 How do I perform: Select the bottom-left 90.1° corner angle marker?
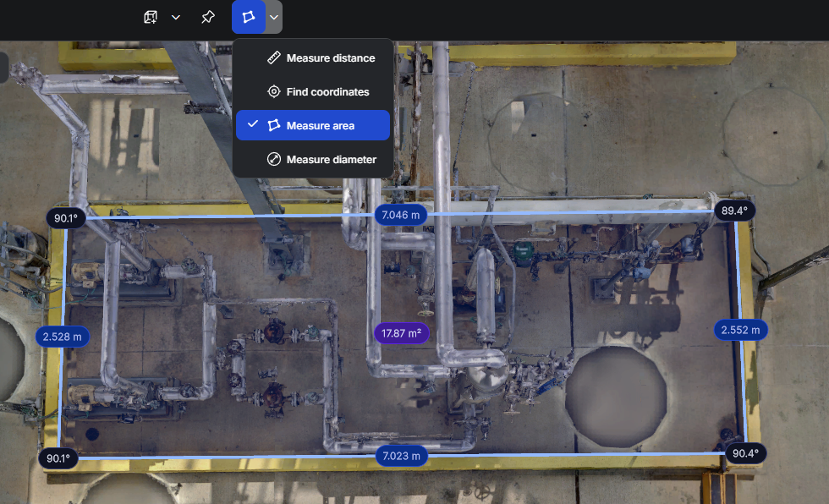59,458
